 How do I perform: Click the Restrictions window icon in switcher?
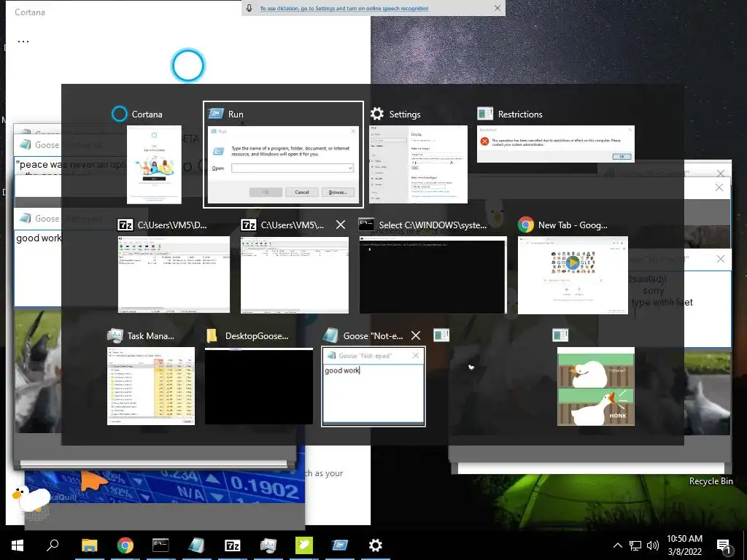pos(485,114)
